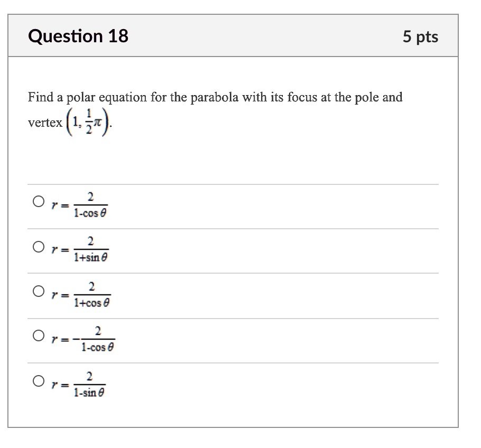
Task: Click the negative 2/(1-cos θ) formula label
Action: (84, 339)
